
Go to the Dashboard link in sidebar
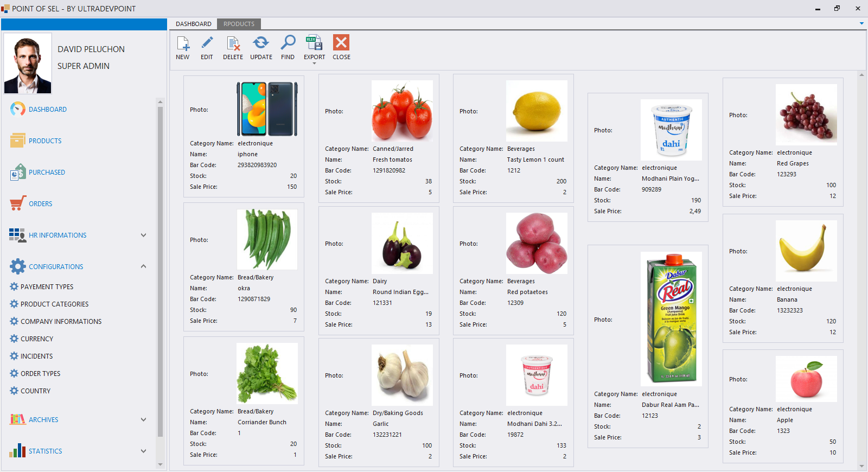click(x=48, y=109)
